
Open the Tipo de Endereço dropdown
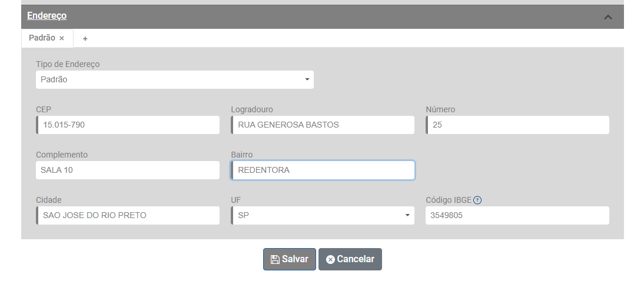[174, 79]
